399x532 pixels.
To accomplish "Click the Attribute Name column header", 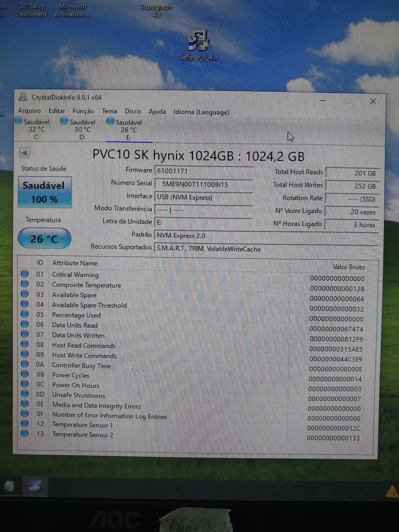I will [x=75, y=263].
